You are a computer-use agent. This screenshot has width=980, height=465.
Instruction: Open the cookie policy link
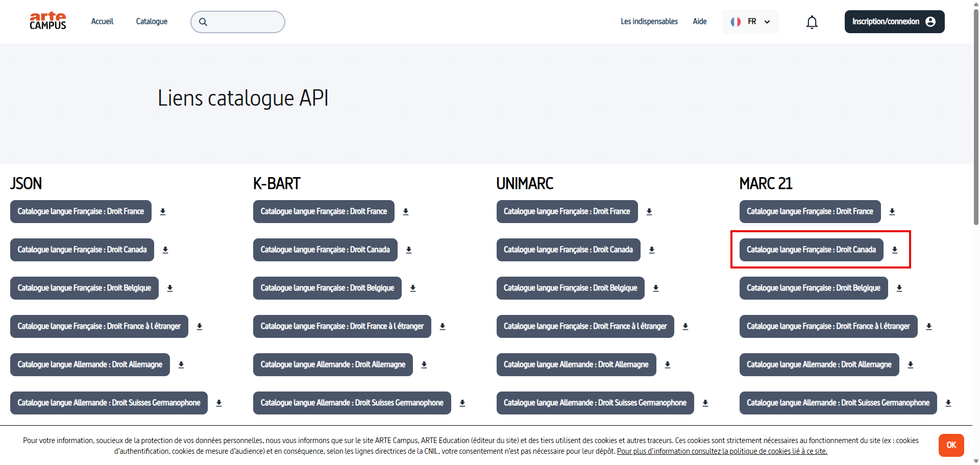[x=722, y=451]
